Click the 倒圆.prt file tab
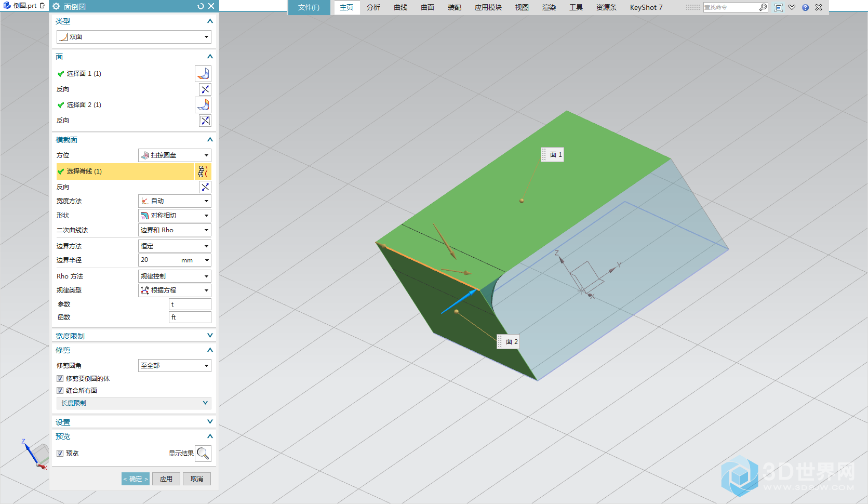The height and width of the screenshot is (504, 868). pos(24,6)
